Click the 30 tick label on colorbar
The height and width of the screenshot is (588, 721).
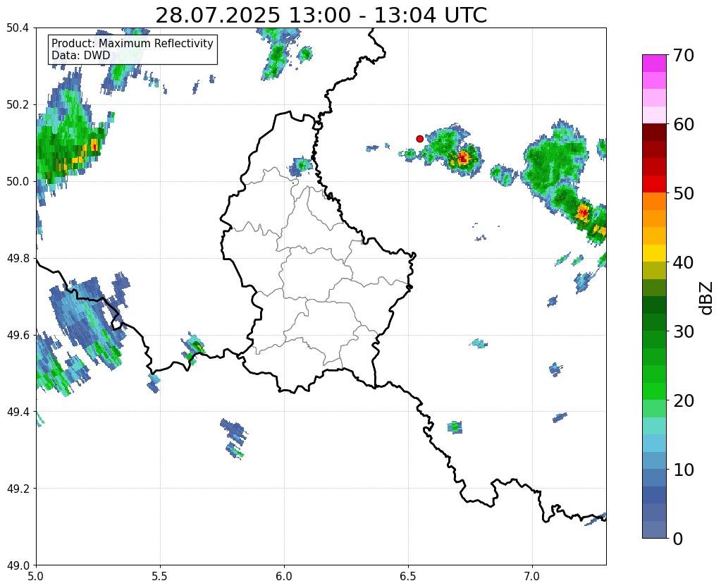[684, 331]
